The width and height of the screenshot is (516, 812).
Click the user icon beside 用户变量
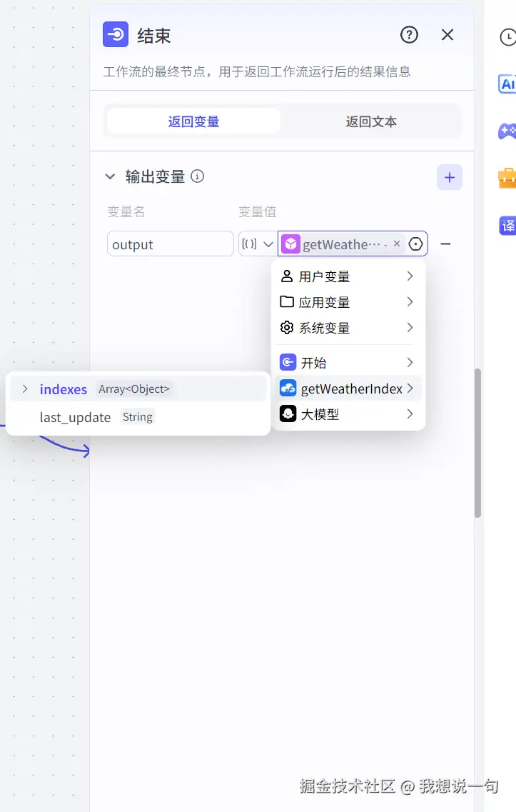286,276
